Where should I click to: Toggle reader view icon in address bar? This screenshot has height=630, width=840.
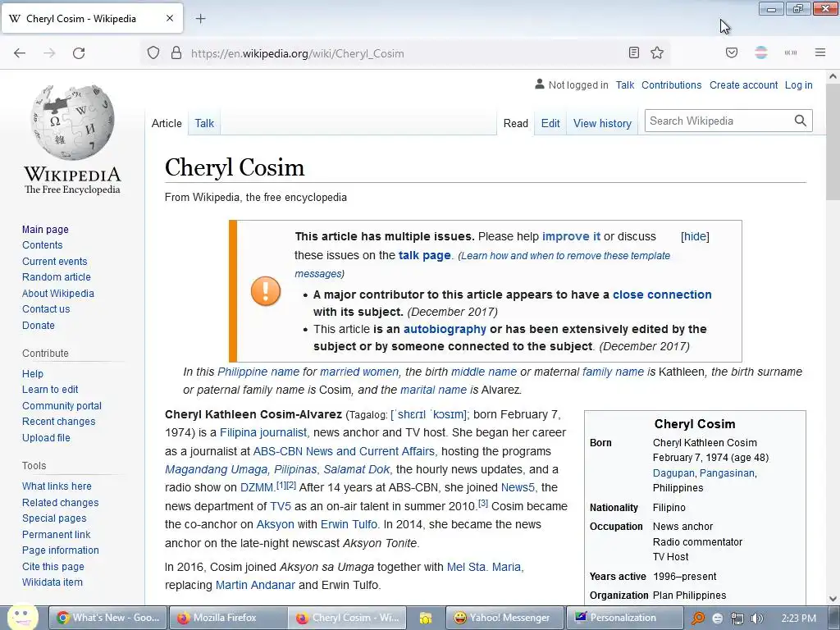634,52
